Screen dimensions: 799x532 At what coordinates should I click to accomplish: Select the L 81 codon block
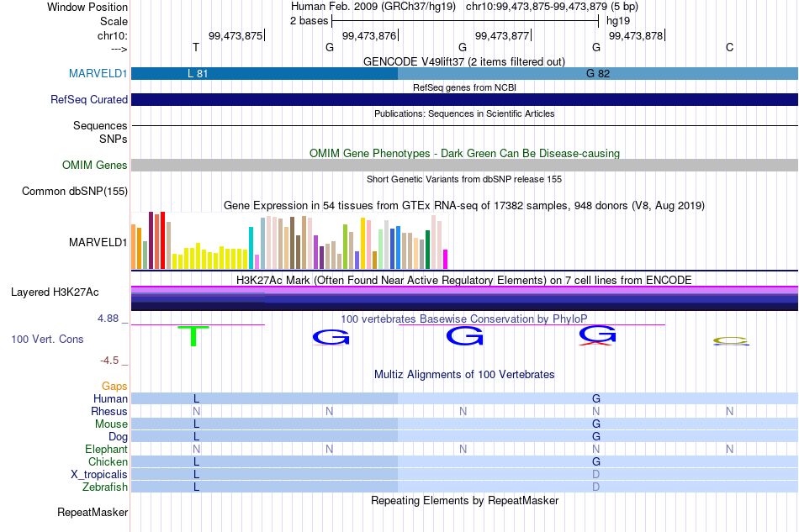click(x=264, y=73)
